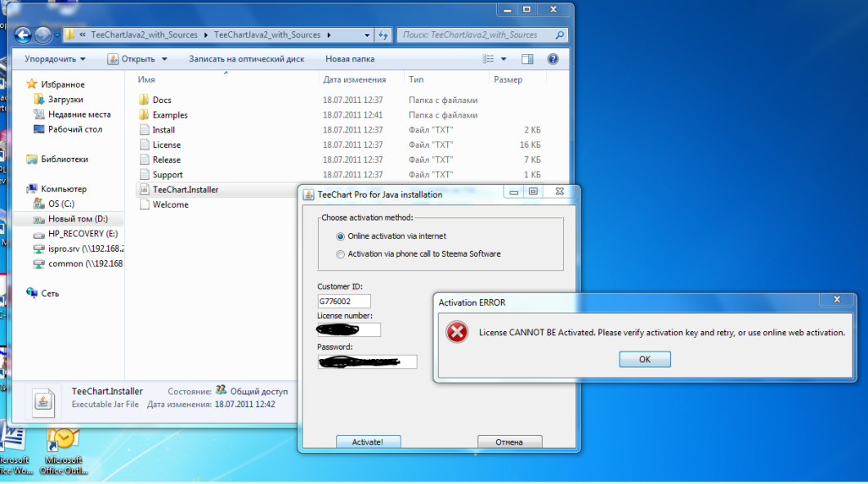Open Новый том (D:) drive
The width and height of the screenshot is (868, 484).
tap(78, 219)
